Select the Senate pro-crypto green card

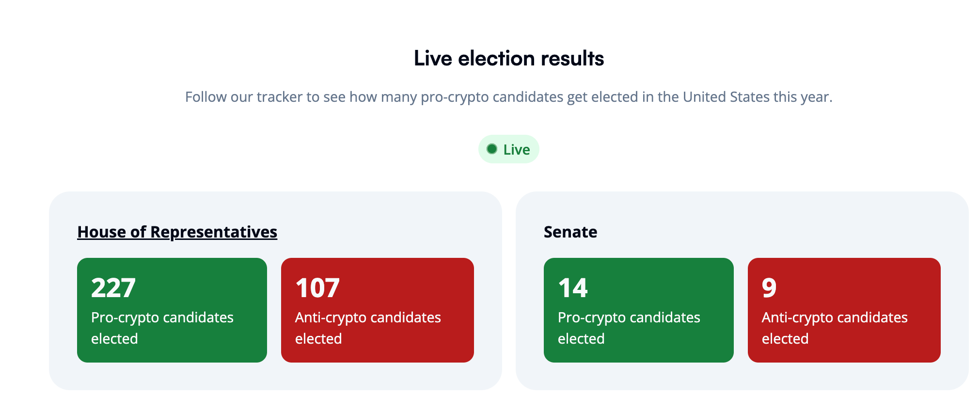[638, 310]
